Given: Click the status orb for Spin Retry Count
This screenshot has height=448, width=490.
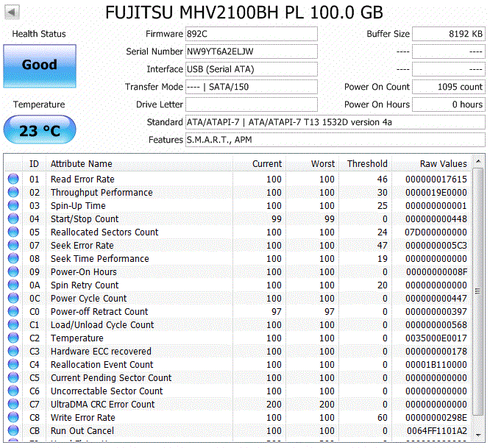Looking at the screenshot, I should tap(13, 285).
